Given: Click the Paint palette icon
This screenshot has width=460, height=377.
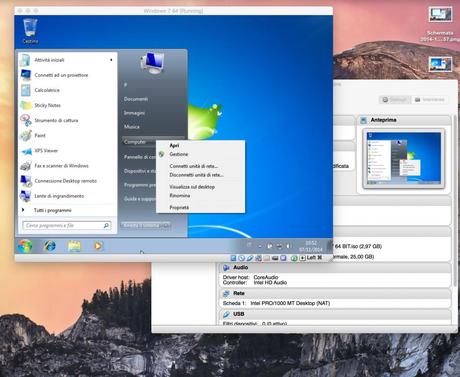Looking at the screenshot, I should [26, 136].
